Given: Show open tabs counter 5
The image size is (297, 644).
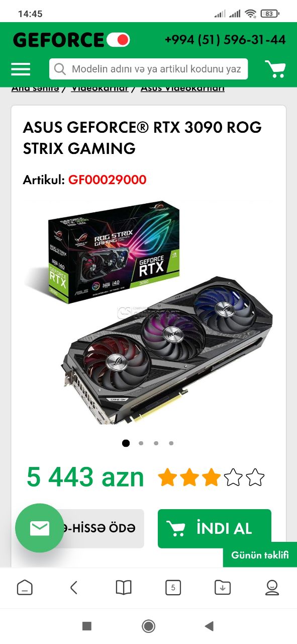Looking at the screenshot, I should coord(173,587).
